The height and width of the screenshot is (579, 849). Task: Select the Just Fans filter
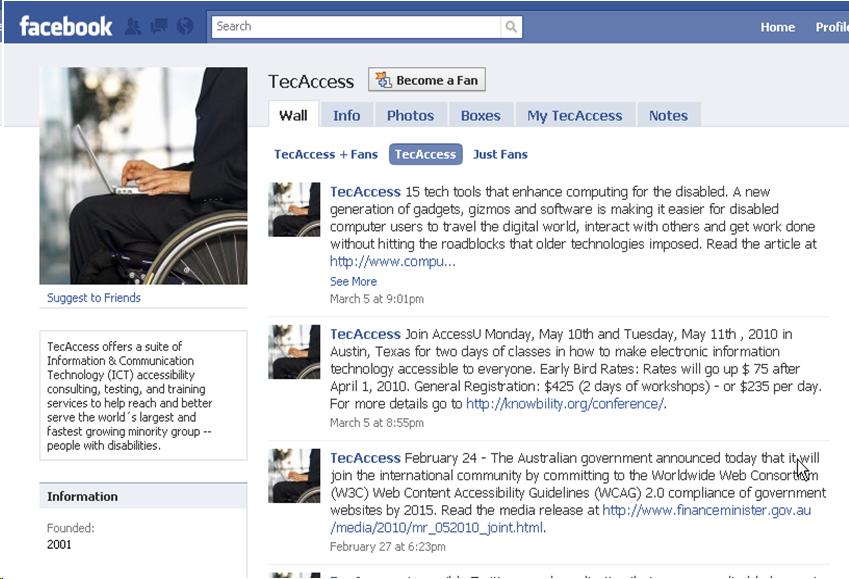click(x=500, y=154)
